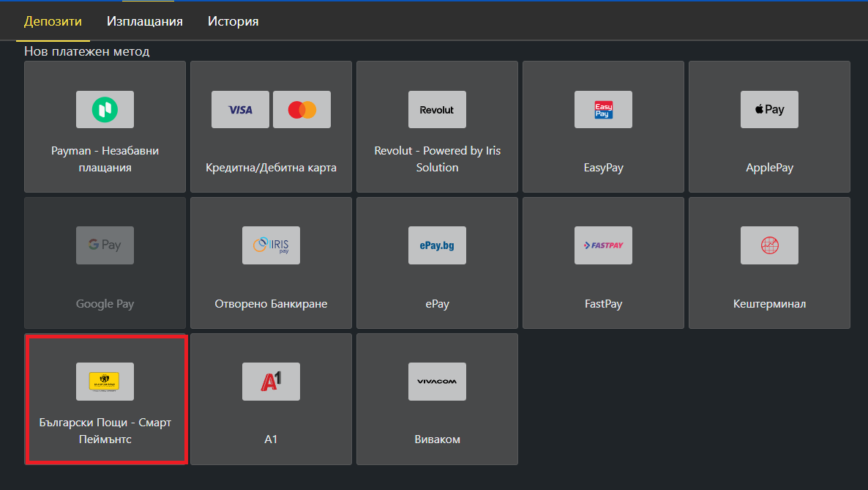Click the VISA logo icon
Viewport: 868px width, 490px height.
240,109
